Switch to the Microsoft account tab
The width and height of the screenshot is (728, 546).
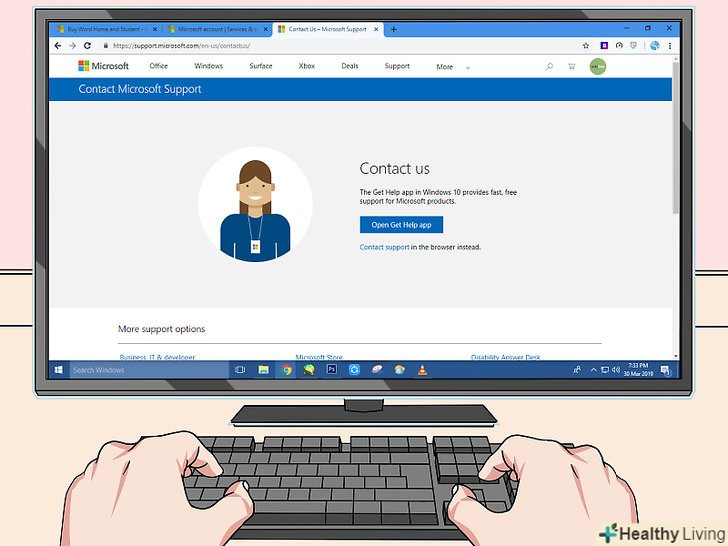[x=217, y=29]
